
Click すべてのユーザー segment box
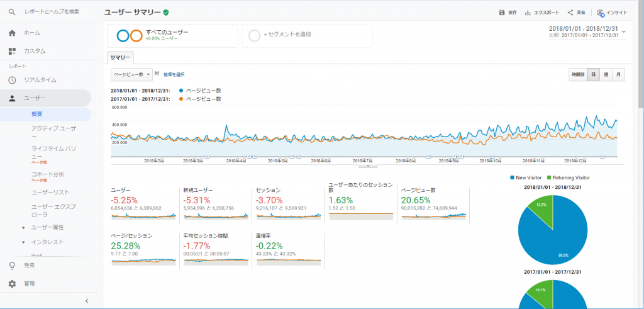[172, 36]
